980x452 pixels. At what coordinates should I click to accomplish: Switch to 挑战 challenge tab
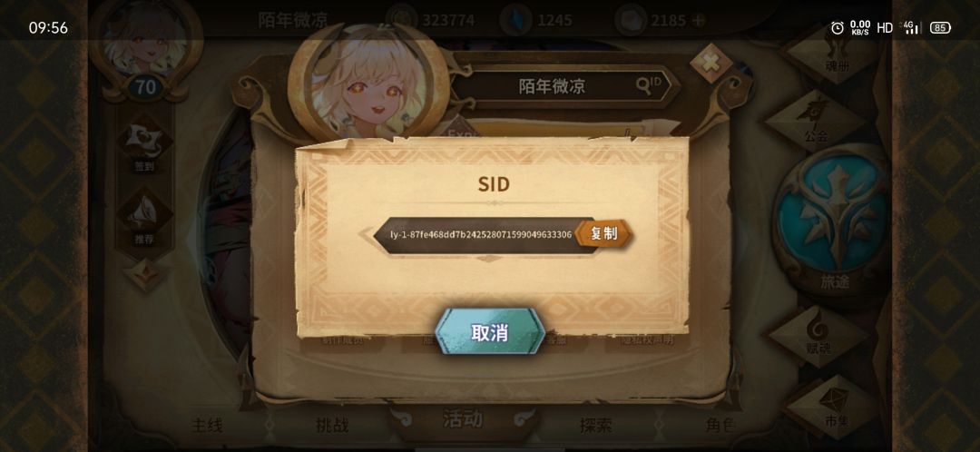coord(331,425)
